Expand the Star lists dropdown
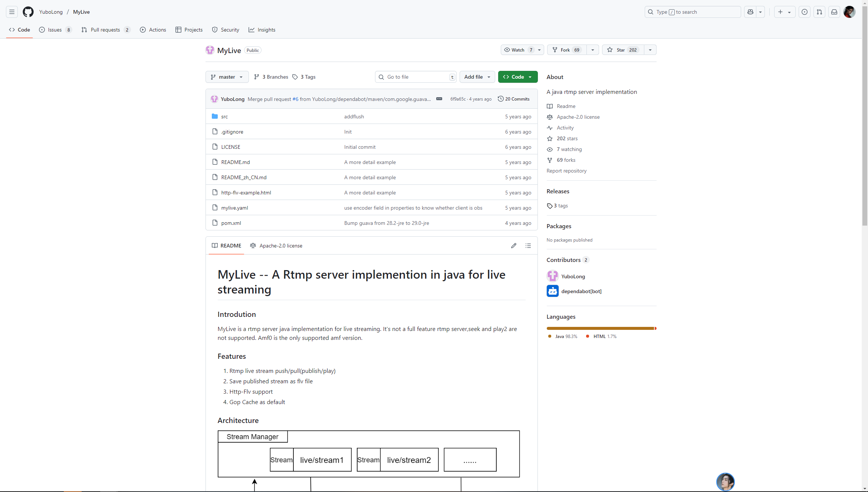The height and width of the screenshot is (492, 868). 650,50
